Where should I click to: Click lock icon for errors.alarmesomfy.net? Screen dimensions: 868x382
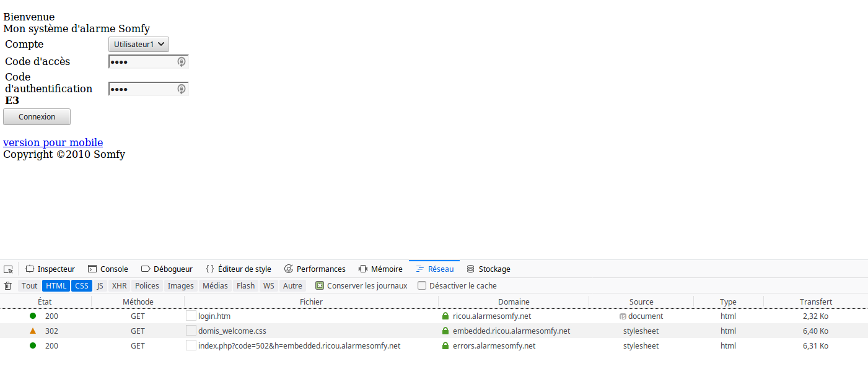[445, 345]
